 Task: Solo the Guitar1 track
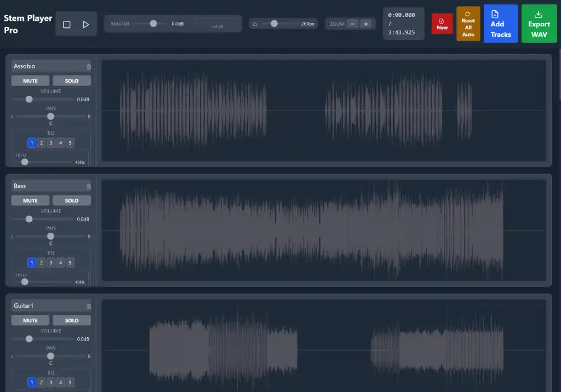[72, 320]
